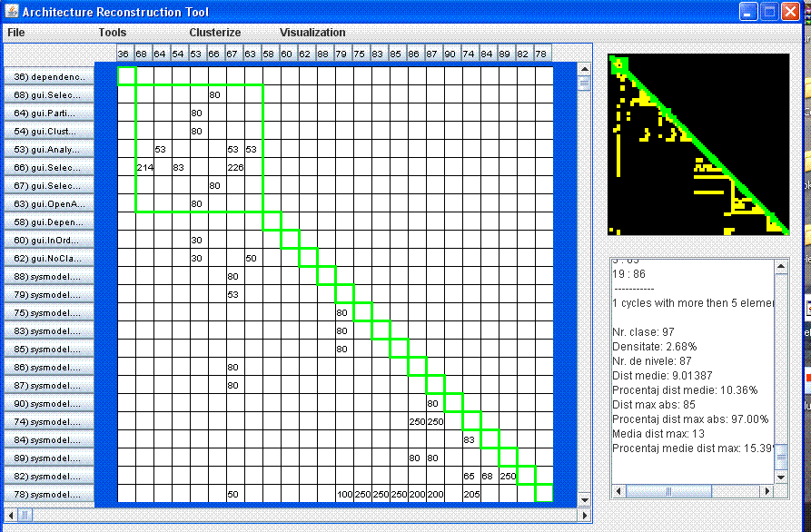Click the up arrow of statistics panel scrollbar
The height and width of the screenshot is (532, 811).
pyautogui.click(x=781, y=265)
